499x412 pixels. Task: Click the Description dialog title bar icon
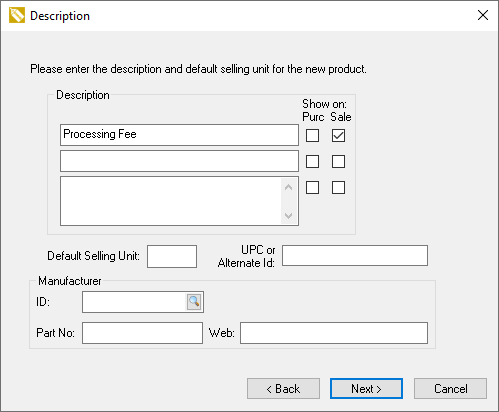pyautogui.click(x=17, y=15)
